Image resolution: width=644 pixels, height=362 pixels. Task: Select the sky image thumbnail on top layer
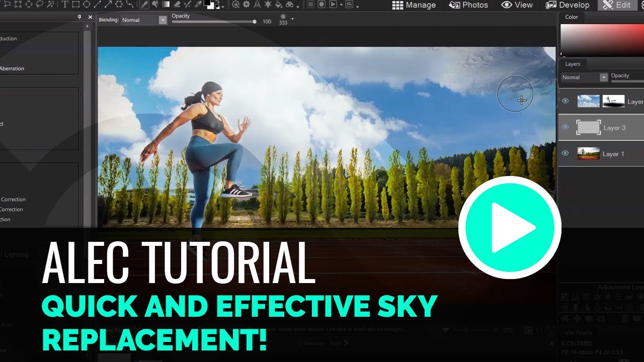coord(589,101)
